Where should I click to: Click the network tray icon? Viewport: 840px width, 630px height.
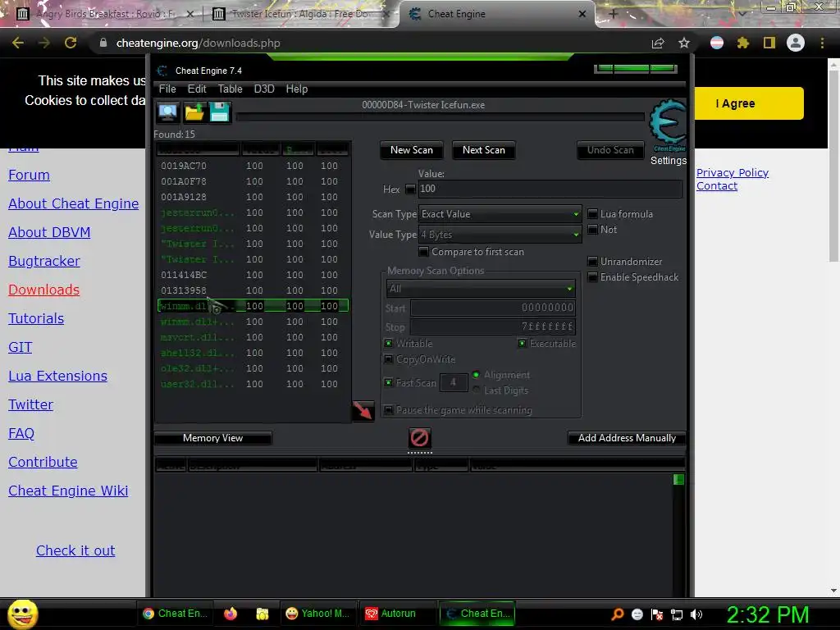(x=677, y=614)
